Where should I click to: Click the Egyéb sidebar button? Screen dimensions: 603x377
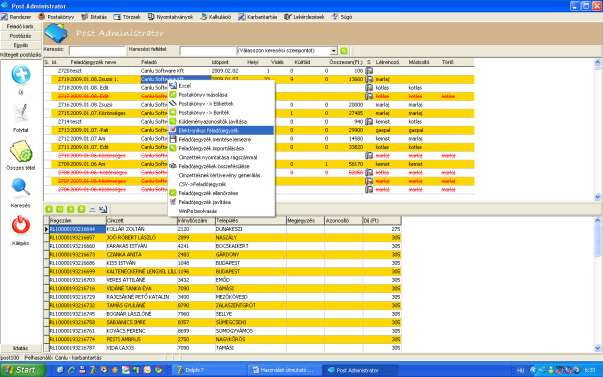[20, 45]
